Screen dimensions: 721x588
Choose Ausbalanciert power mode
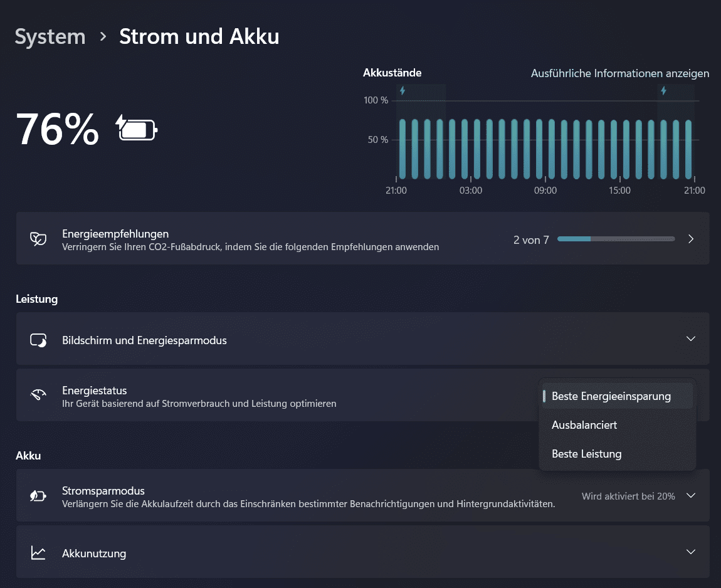click(617, 425)
